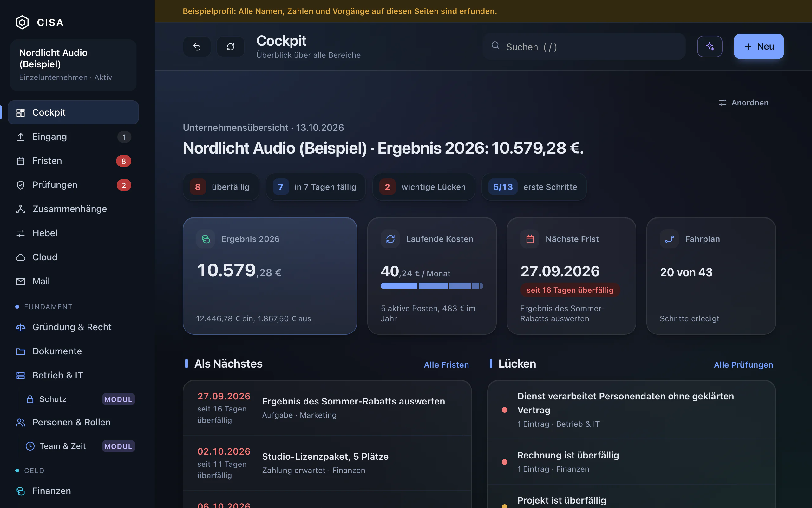Screen dimensions: 812x508
Task: Click the Fahrplan route icon
Action: tap(669, 239)
